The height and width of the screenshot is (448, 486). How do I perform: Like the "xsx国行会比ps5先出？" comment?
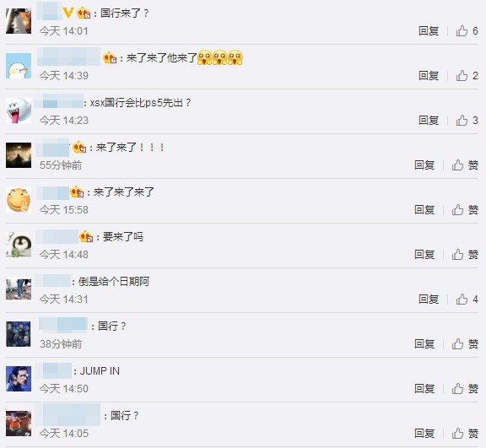pyautogui.click(x=462, y=120)
